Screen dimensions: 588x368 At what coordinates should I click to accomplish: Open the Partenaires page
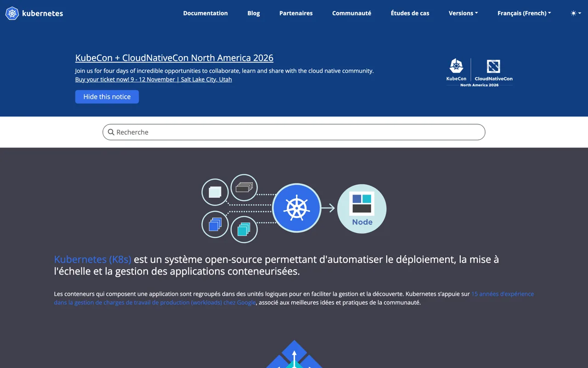coord(296,13)
